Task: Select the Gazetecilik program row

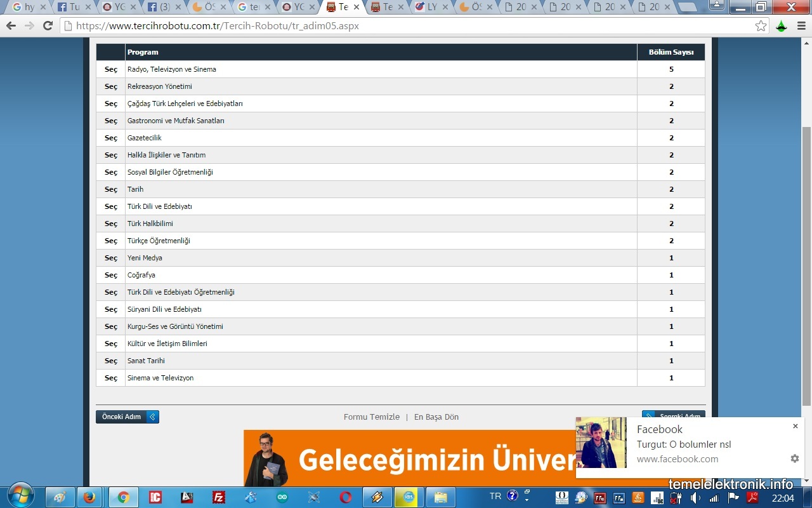Action: (111, 138)
